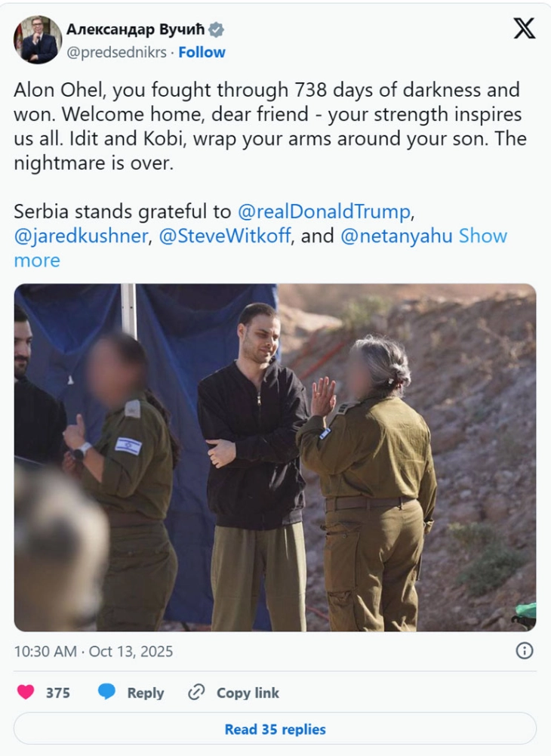551x756 pixels.
Task: Expand the tweet with Show more
Action: 260,248
